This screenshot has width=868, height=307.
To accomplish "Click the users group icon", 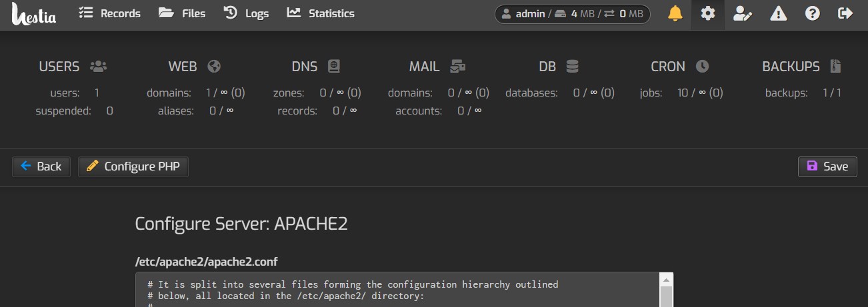I will click(98, 67).
